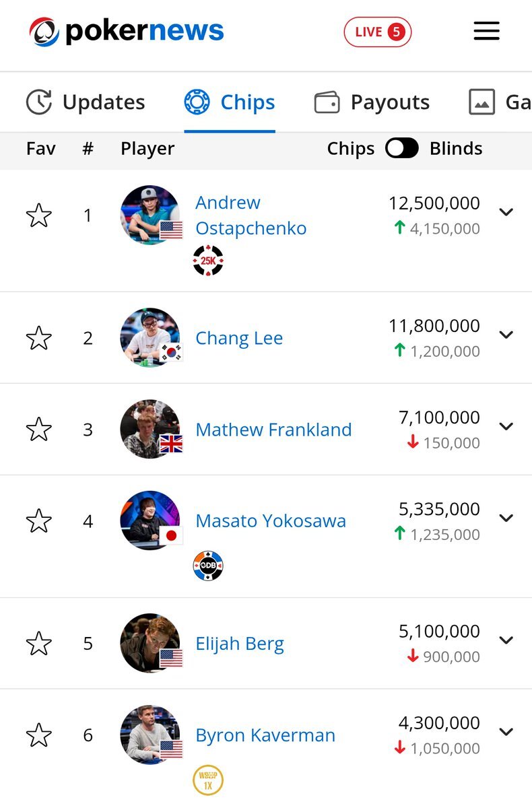Open Chang Lee's player profile link
This screenshot has height=808, width=532.
tap(239, 338)
